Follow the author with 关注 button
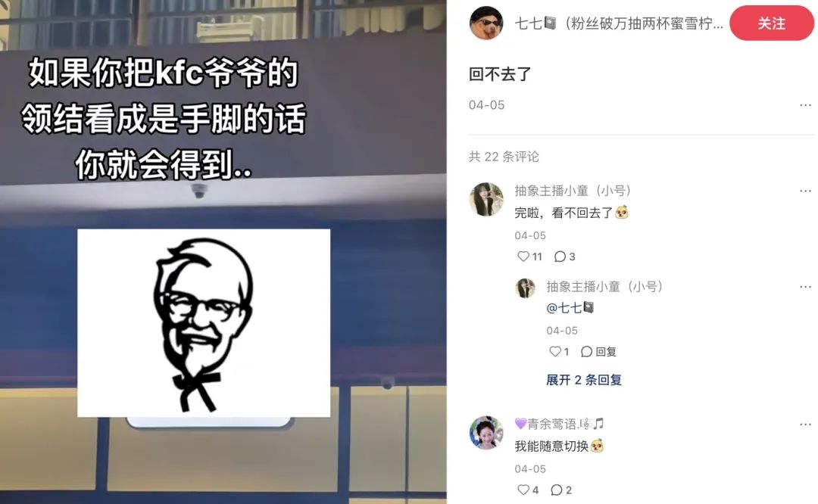The width and height of the screenshot is (818, 504). pos(772,23)
